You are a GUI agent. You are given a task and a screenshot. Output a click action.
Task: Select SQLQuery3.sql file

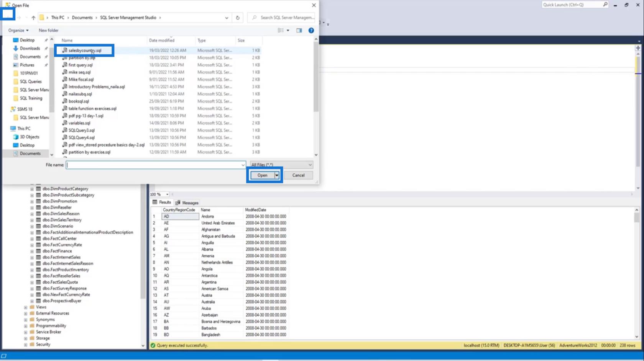click(81, 131)
